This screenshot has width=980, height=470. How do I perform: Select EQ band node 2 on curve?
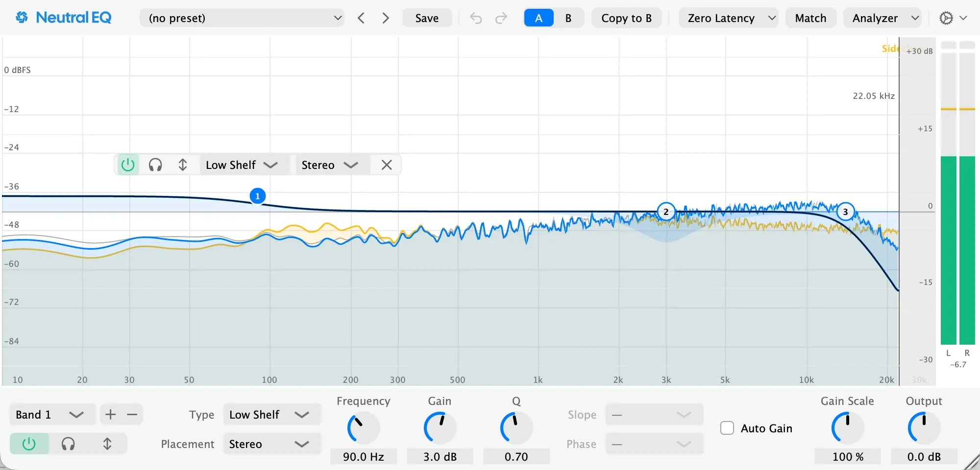tap(666, 211)
